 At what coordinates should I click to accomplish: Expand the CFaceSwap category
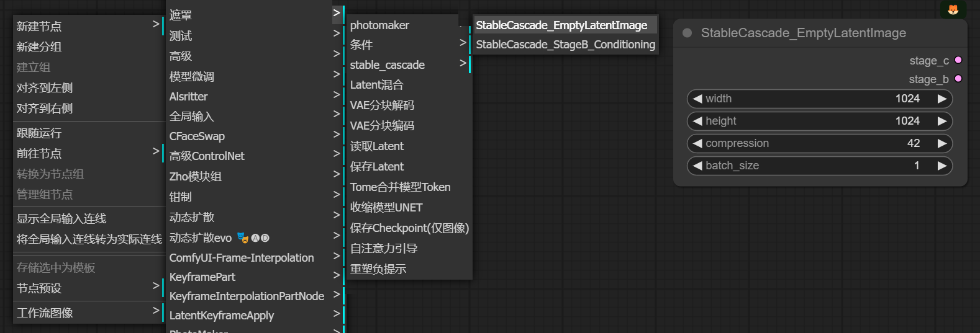[x=255, y=136]
